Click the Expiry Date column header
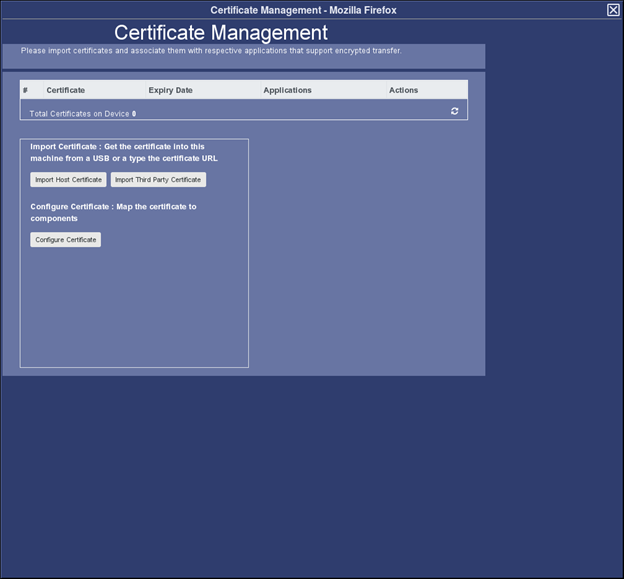 coord(170,90)
